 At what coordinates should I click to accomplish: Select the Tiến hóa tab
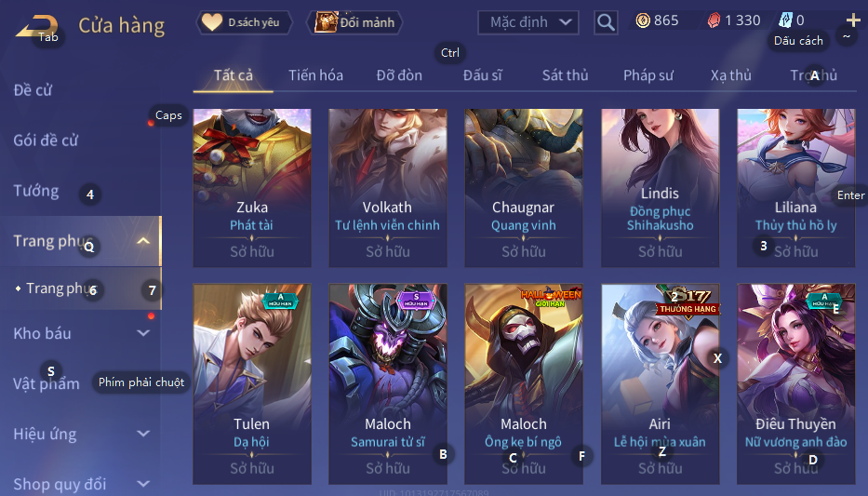[315, 75]
